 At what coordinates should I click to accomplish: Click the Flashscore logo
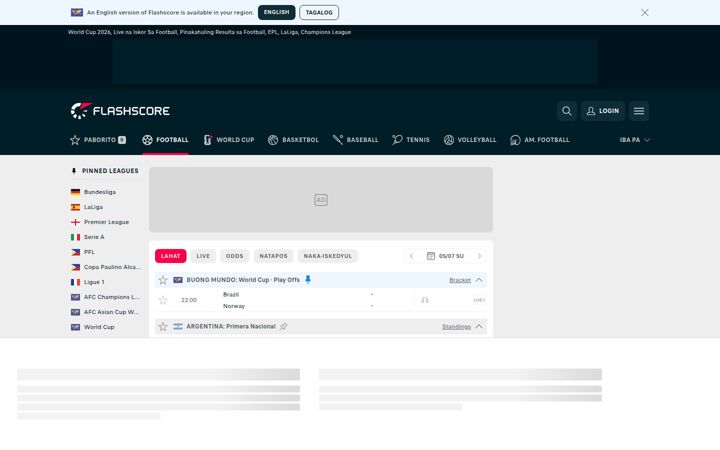[120, 111]
